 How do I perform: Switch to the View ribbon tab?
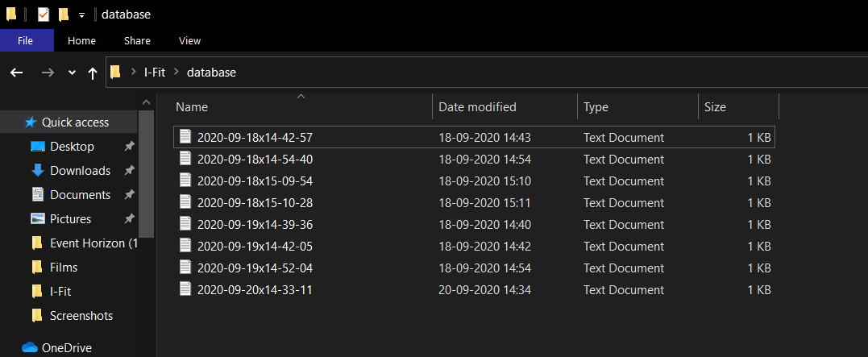point(189,40)
